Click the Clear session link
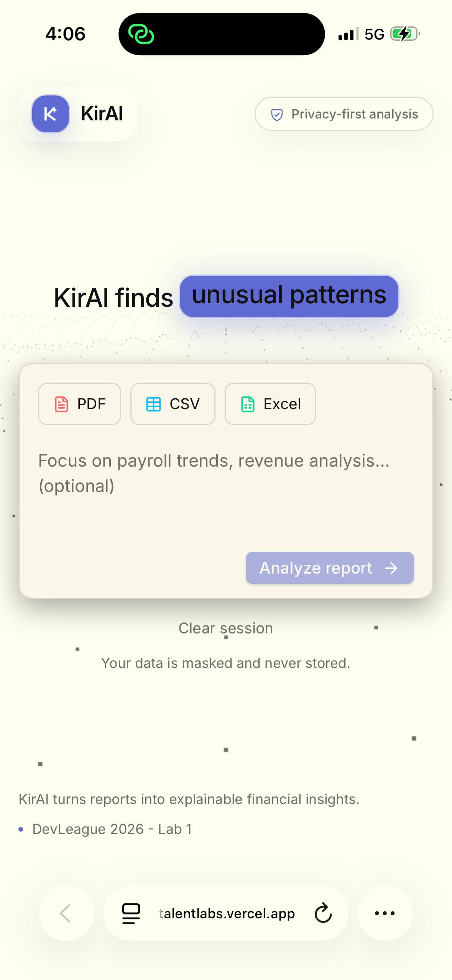The height and width of the screenshot is (980, 452). click(x=226, y=628)
